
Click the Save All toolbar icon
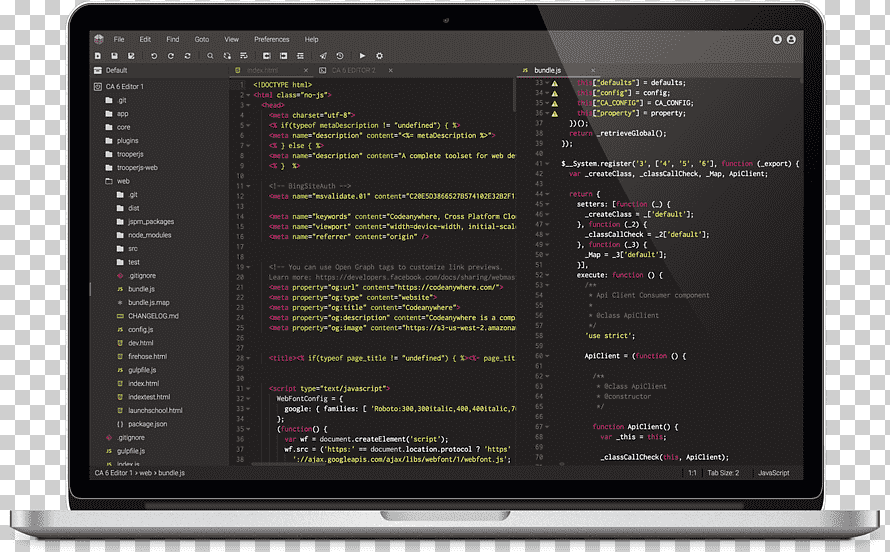coord(131,56)
